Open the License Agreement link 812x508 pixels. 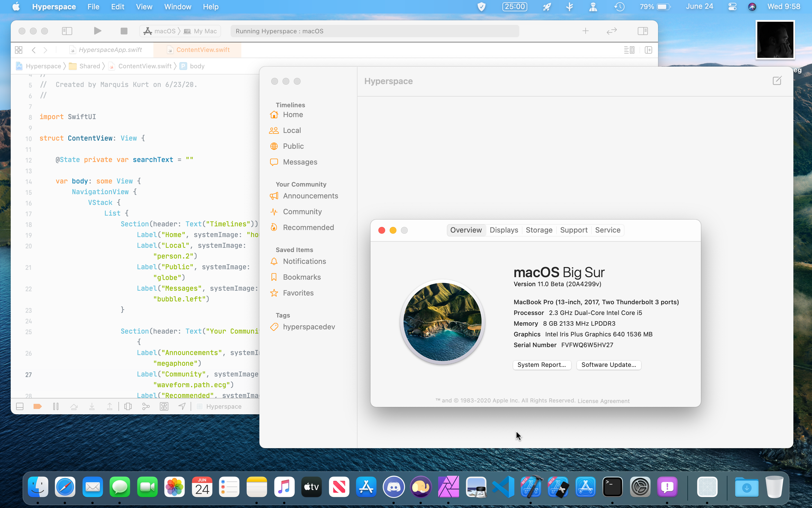pyautogui.click(x=603, y=401)
